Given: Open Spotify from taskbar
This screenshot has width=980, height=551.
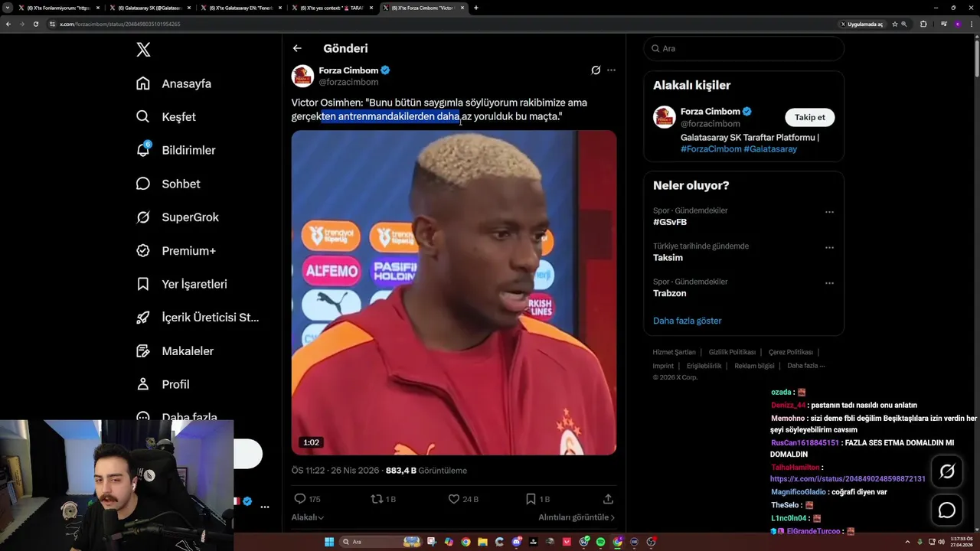Looking at the screenshot, I should point(600,542).
